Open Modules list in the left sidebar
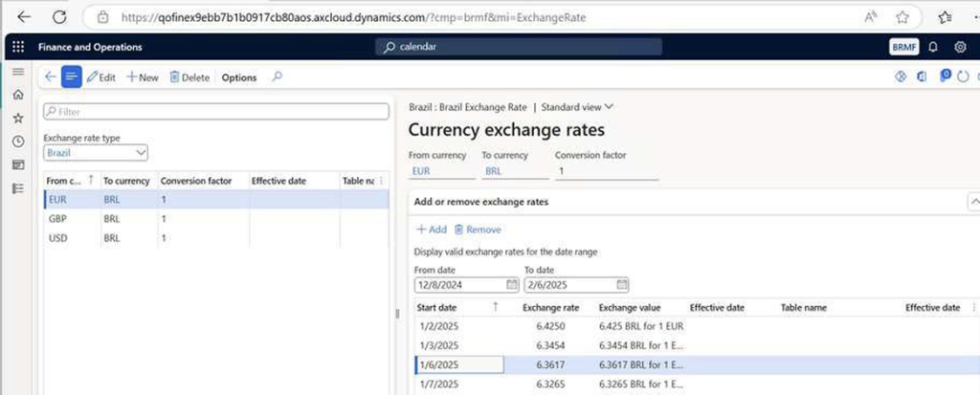Viewport: 980px width, 395px height. pos(18,188)
